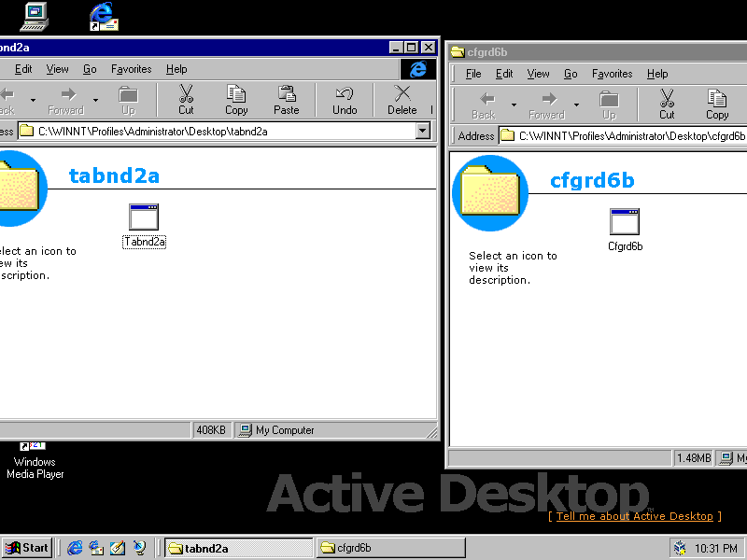Viewport: 747px width, 560px height.
Task: Click the 408KB status bar entry
Action: click(211, 430)
